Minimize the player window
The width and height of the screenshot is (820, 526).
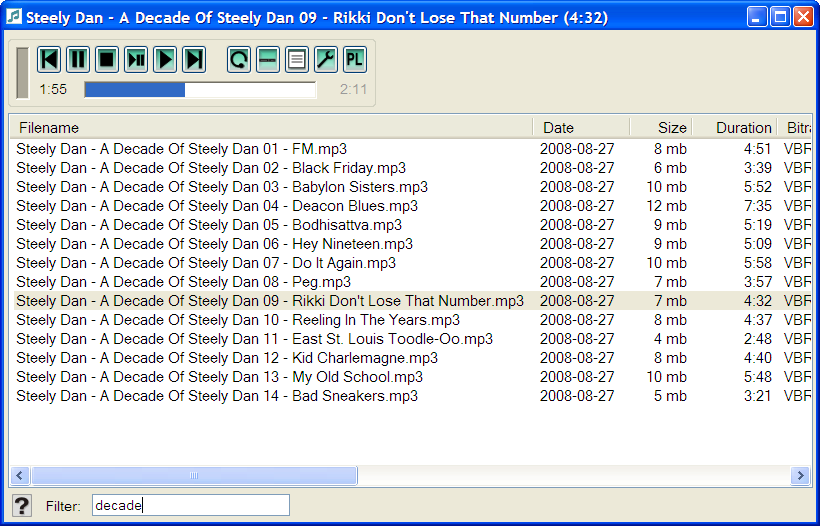pyautogui.click(x=756, y=17)
